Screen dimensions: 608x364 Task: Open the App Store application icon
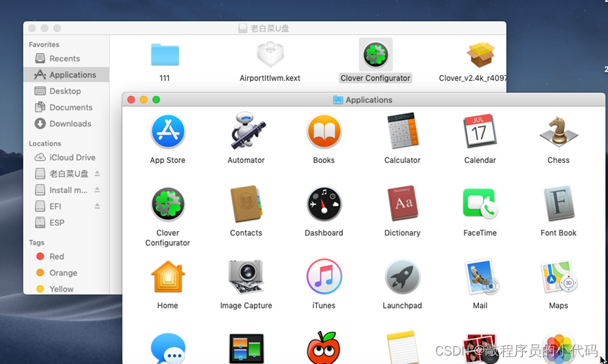(167, 131)
